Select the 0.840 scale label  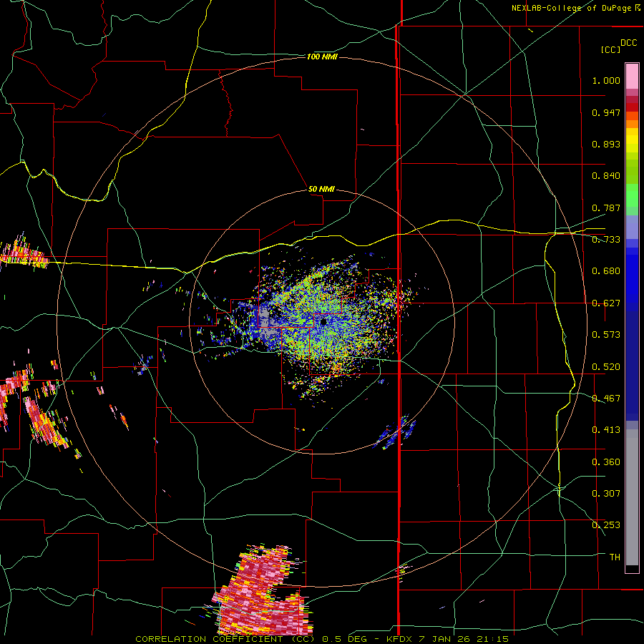(606, 176)
